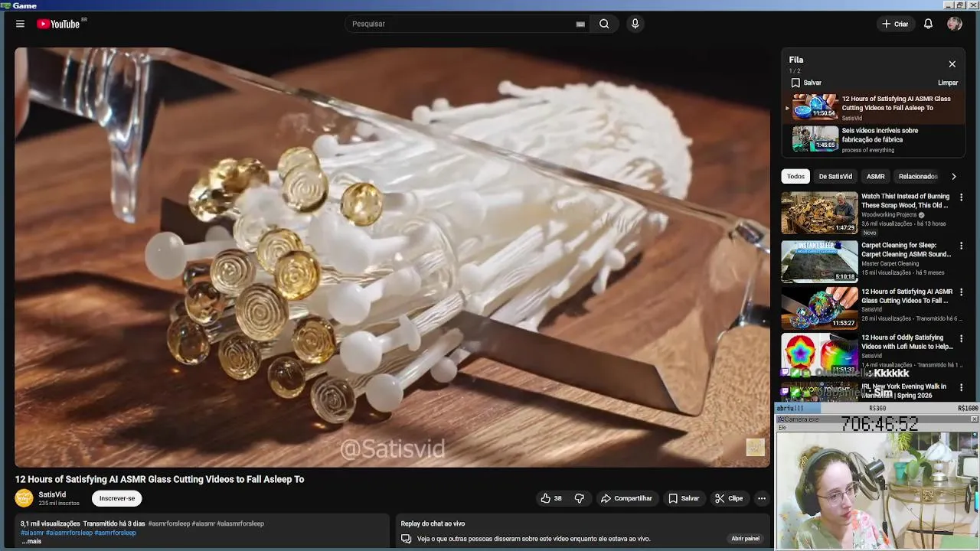Open the blue #asmrforsleep hashtag link
This screenshot has width=980, height=551.
(x=115, y=533)
